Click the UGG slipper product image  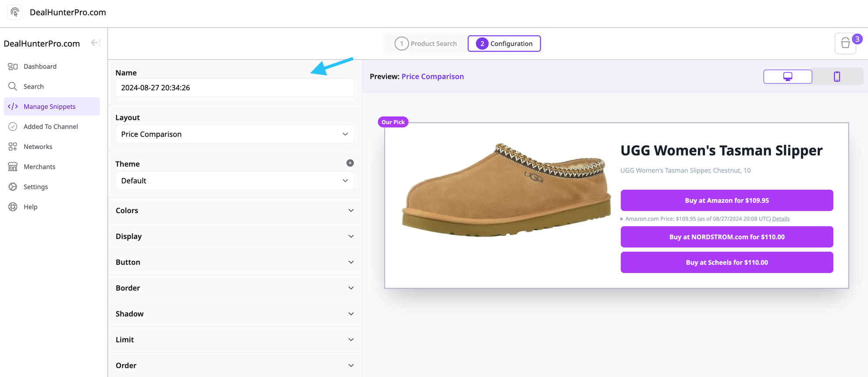click(506, 190)
